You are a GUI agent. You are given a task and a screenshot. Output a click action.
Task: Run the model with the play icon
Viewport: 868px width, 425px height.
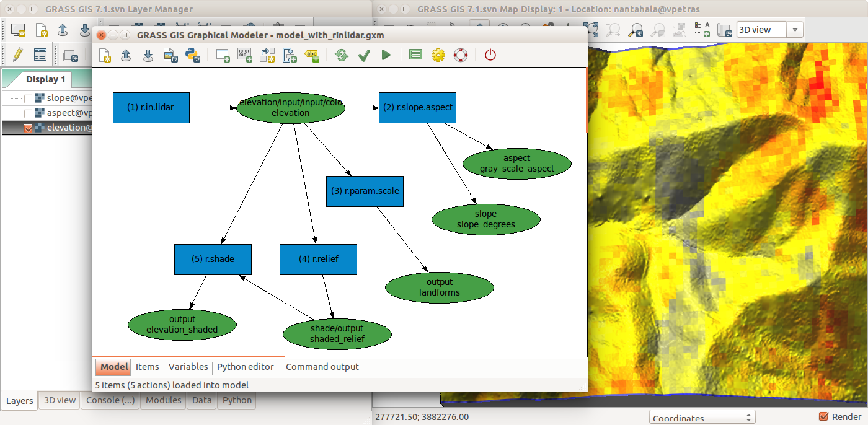(386, 55)
